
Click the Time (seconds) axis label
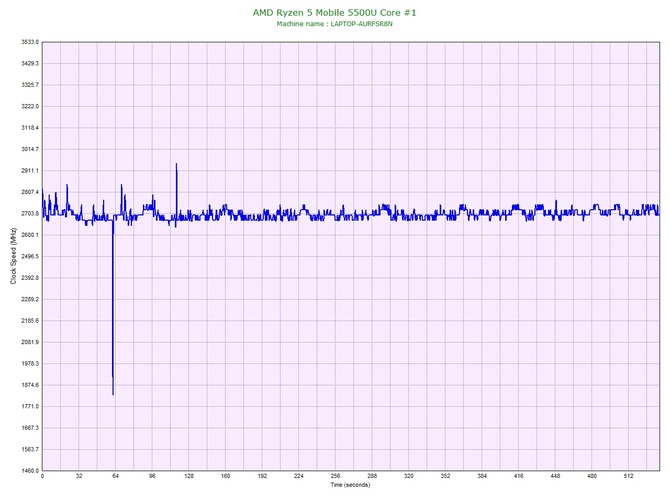pos(350,484)
